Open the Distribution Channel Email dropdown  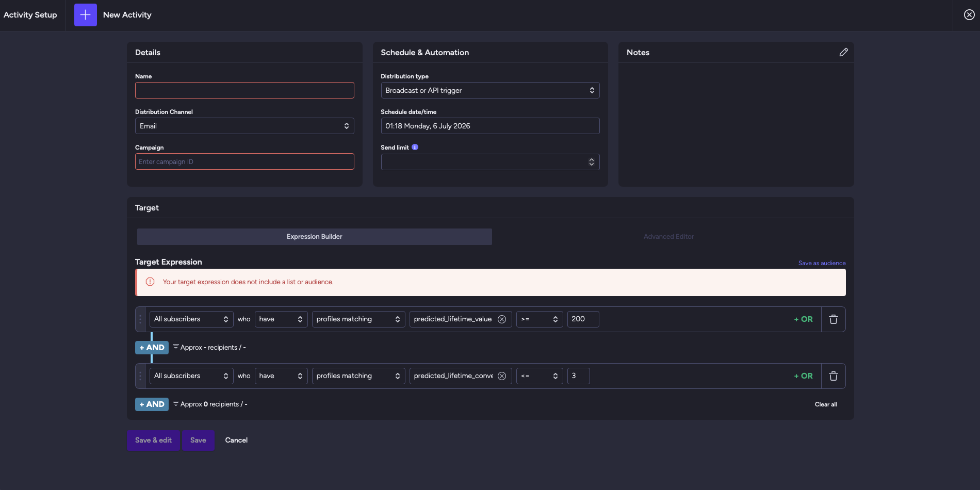(244, 126)
